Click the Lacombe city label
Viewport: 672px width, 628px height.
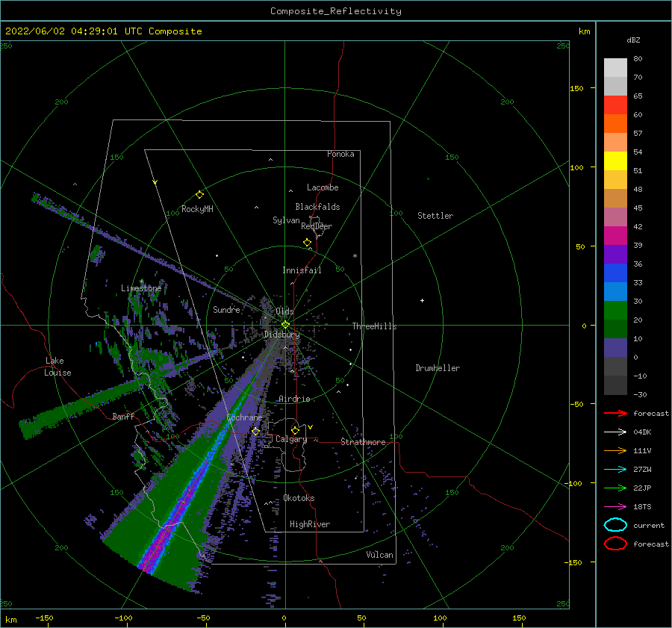point(323,187)
